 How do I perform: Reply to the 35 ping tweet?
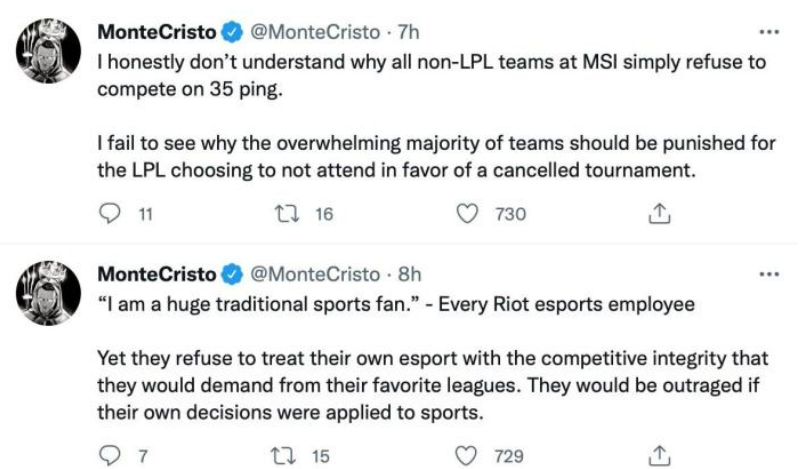(x=112, y=213)
